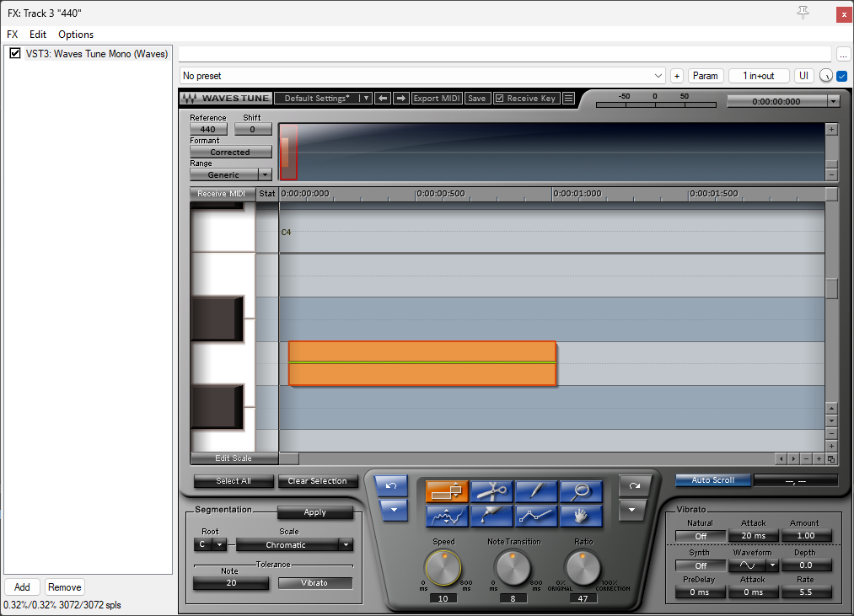Toggle the Formant Corrected button
This screenshot has width=854, height=616.
[230, 152]
